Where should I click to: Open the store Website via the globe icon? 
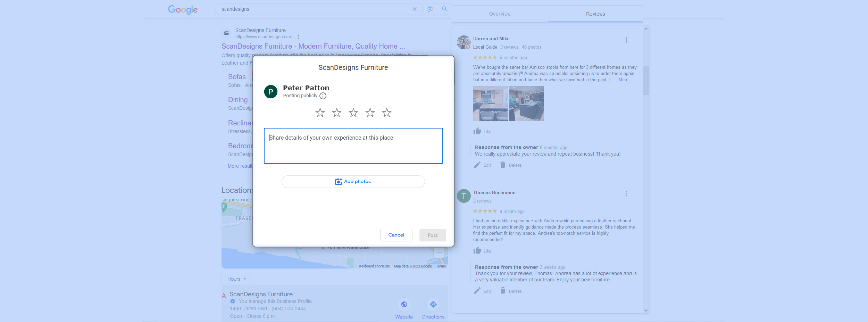pos(404,304)
